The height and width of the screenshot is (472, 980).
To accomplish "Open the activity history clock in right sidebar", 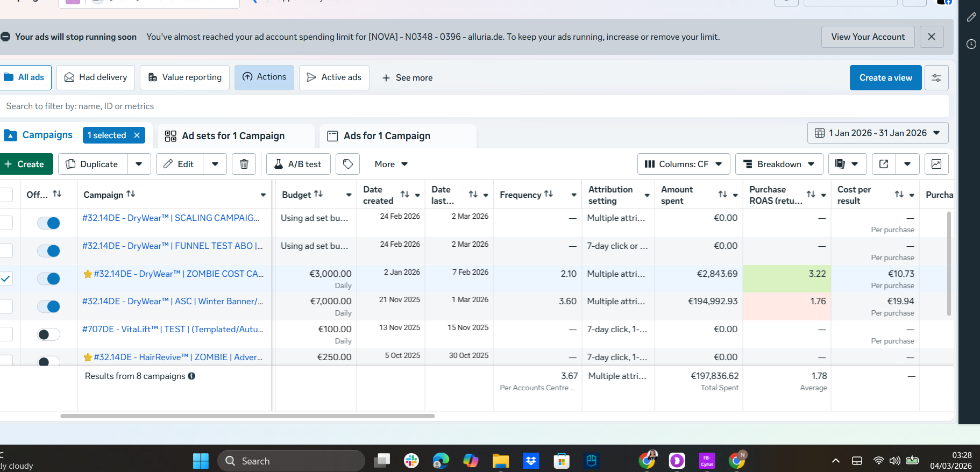I will point(971,44).
